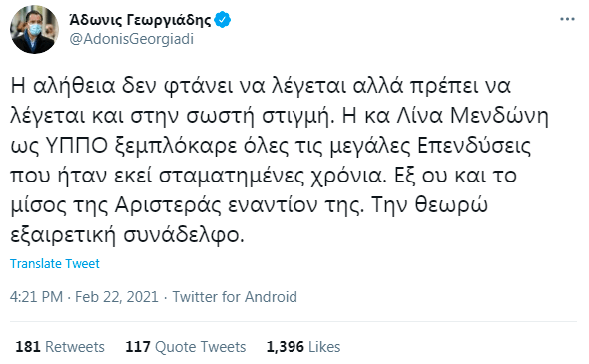Open the 4:21 PM timestamp

36,297
